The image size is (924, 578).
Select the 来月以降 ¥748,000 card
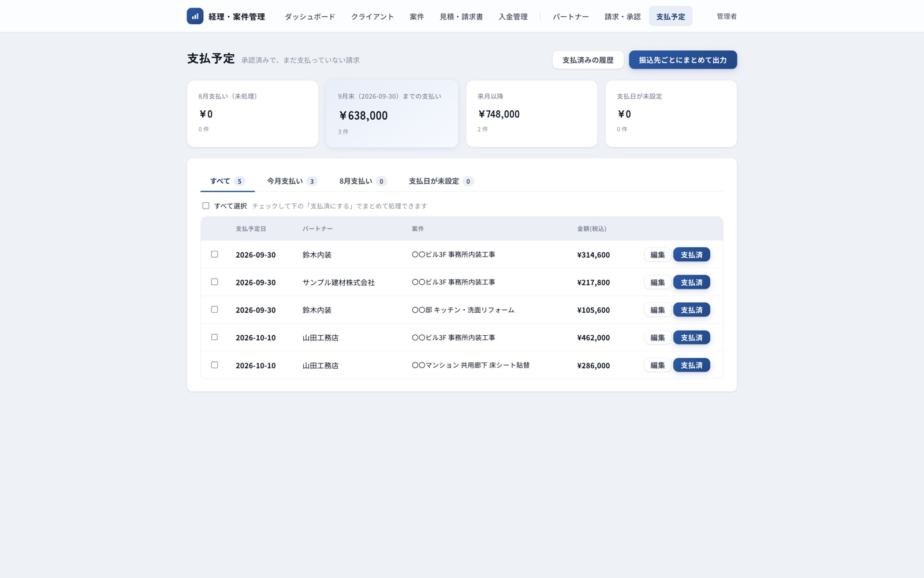pos(531,114)
